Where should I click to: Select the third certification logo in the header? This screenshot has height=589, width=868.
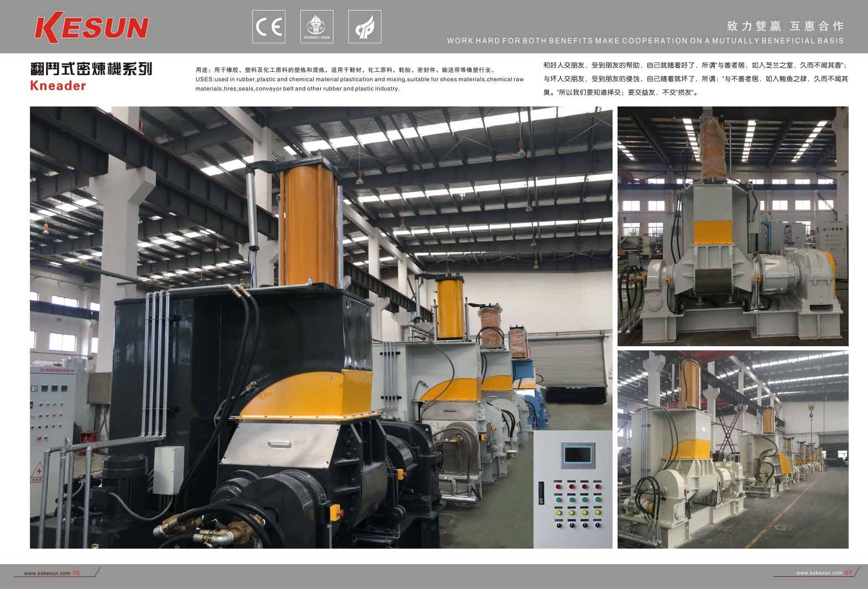[x=365, y=27]
